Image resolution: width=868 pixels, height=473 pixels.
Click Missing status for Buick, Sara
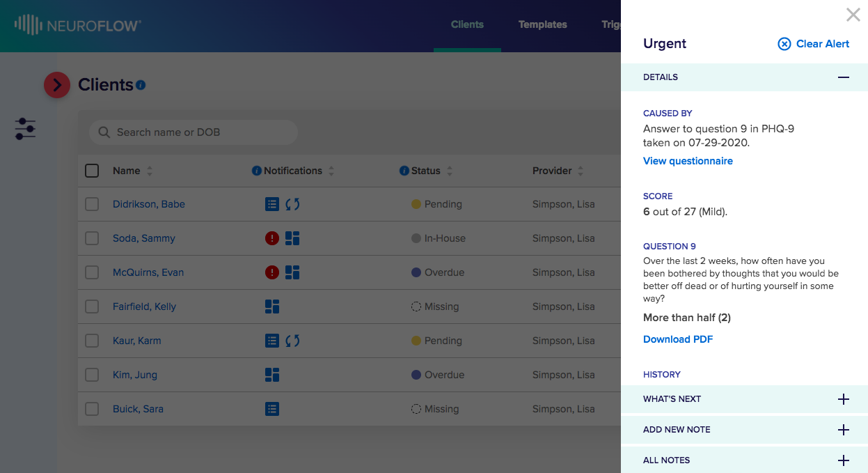point(435,409)
